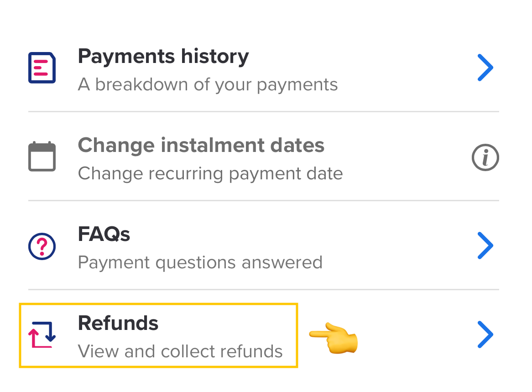
Task: Click the Payments history document icon
Action: (x=42, y=68)
